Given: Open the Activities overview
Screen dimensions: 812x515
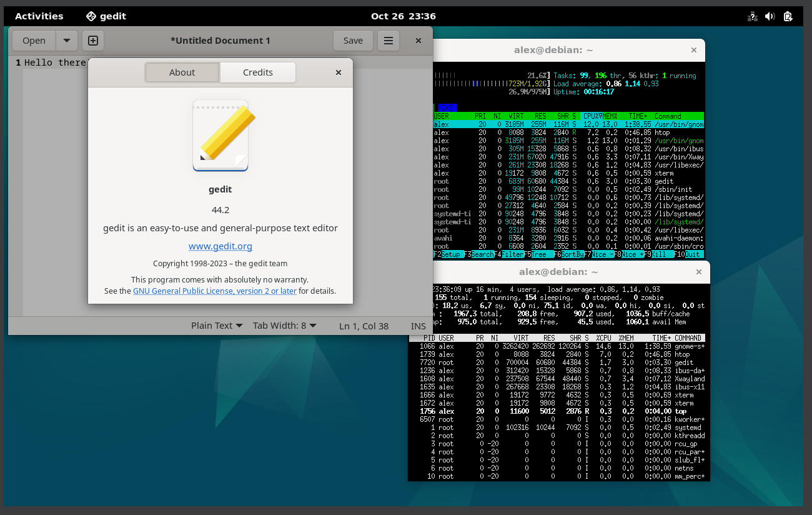Looking at the screenshot, I should [39, 16].
